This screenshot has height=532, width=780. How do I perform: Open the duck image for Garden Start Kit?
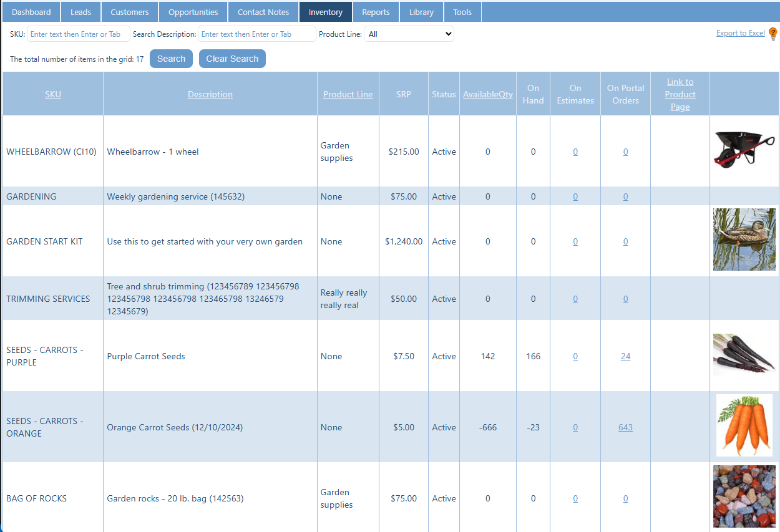tap(744, 239)
